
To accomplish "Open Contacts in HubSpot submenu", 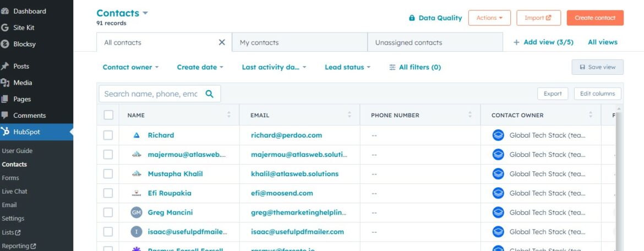I will (14, 165).
